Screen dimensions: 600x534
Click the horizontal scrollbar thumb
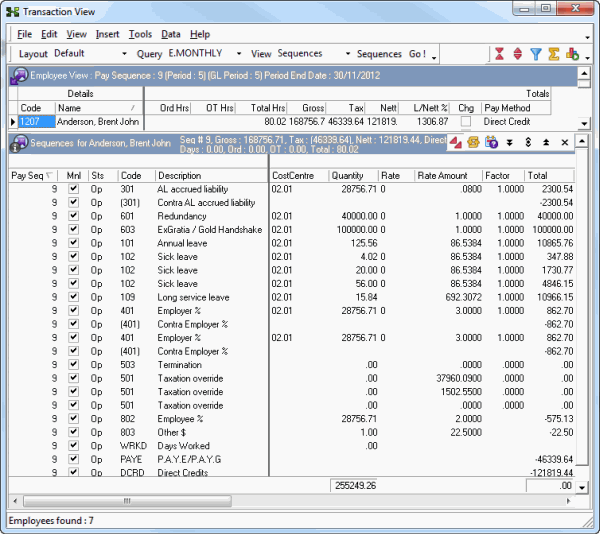[x=127, y=501]
